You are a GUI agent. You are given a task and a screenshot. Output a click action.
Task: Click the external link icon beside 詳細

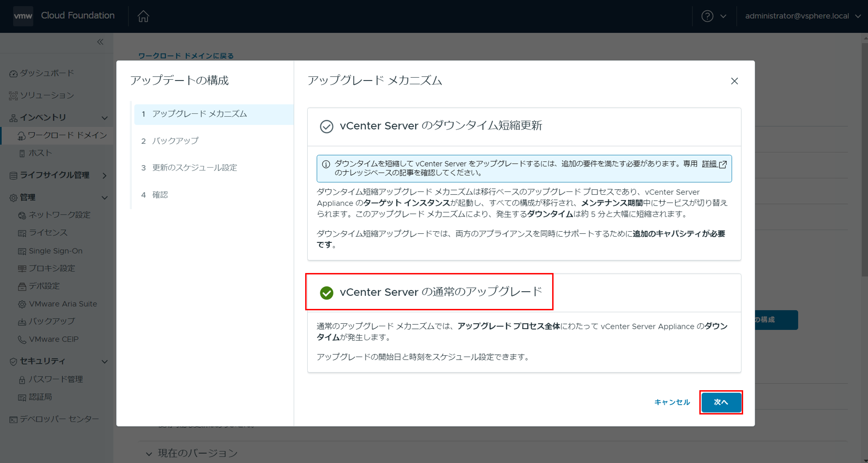click(723, 164)
